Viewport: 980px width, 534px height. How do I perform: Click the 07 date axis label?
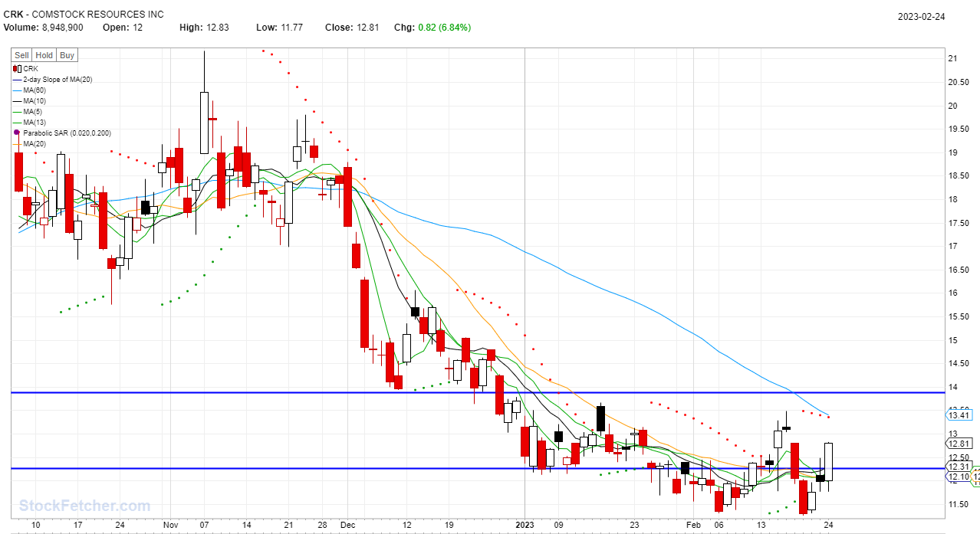point(204,525)
